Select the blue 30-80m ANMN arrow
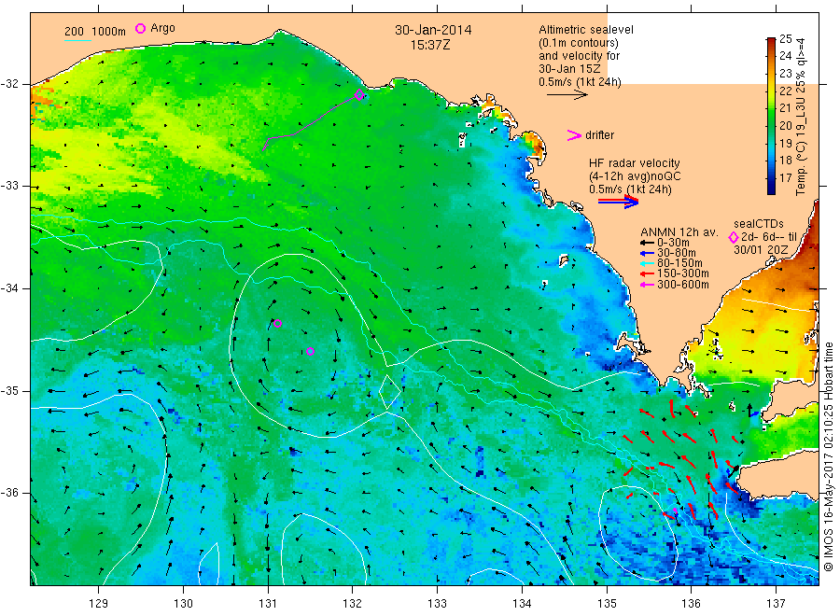The width and height of the screenshot is (840, 616). pos(647,253)
